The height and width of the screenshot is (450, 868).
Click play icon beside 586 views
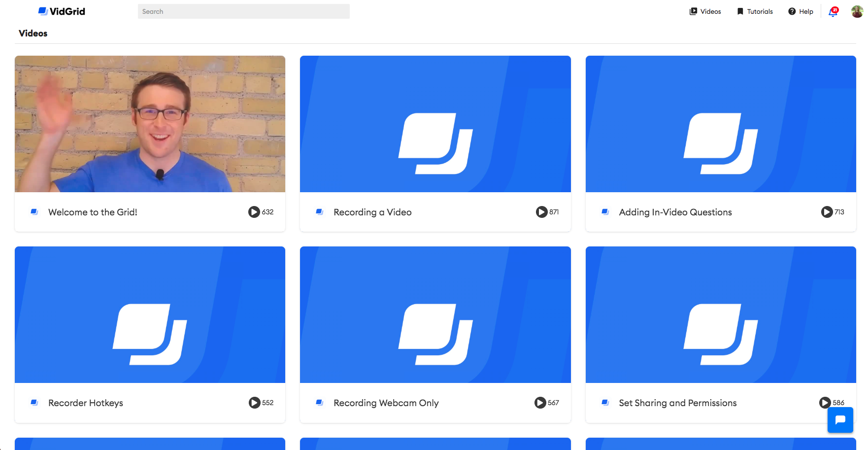(x=825, y=403)
